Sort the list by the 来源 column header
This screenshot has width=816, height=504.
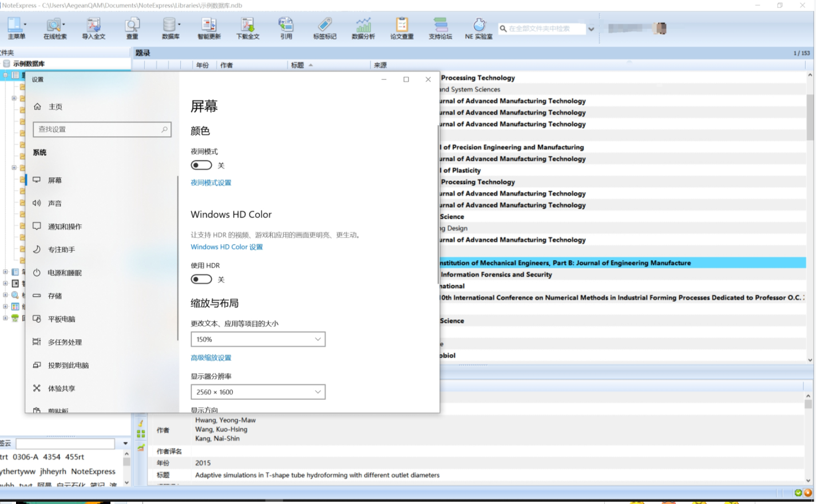point(381,65)
